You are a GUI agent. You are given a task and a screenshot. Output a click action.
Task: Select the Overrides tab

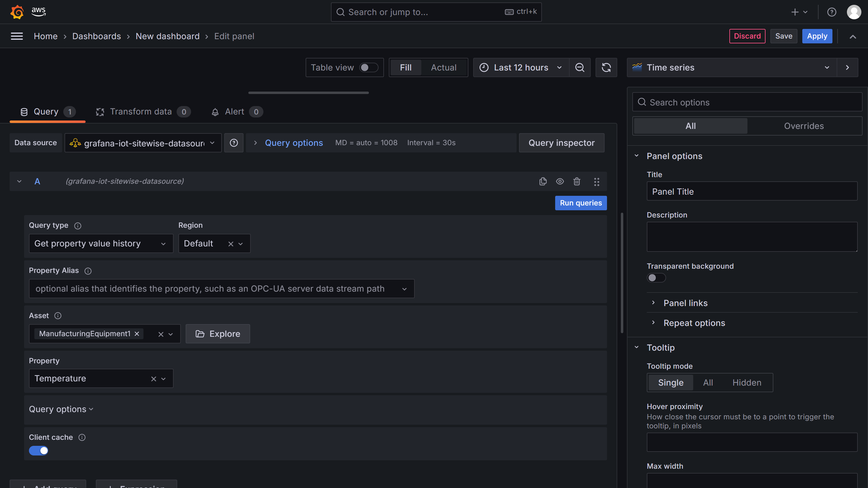[x=804, y=126]
